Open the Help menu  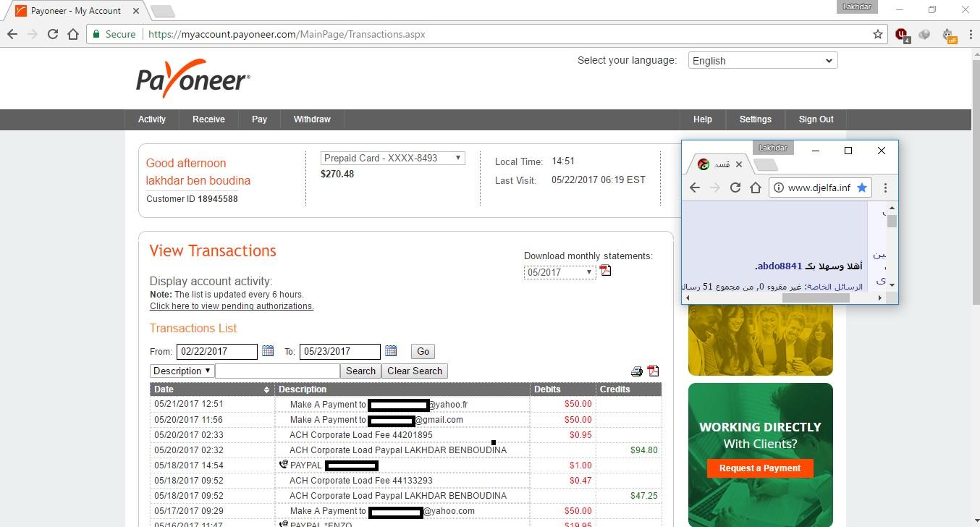[702, 119]
